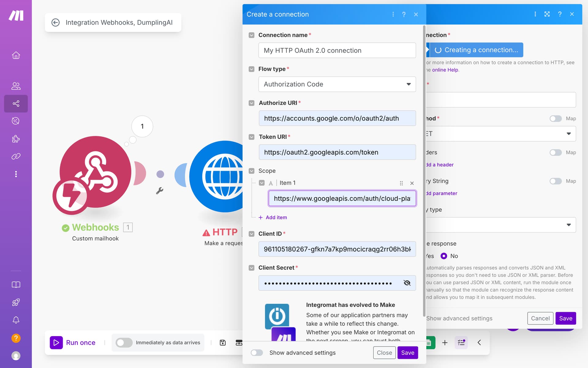588x368 pixels.
Task: Collapse the Client ID section checkbox
Action: [x=251, y=234]
